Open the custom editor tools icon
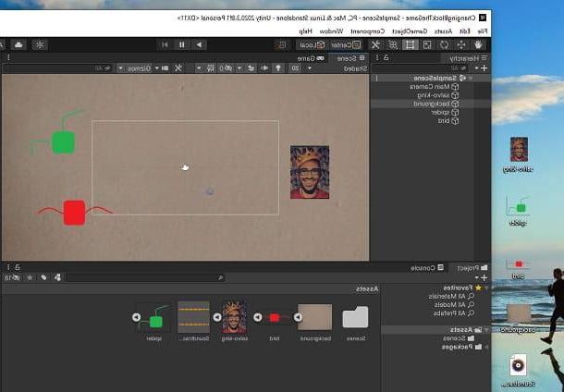The image size is (564, 392). tap(375, 45)
